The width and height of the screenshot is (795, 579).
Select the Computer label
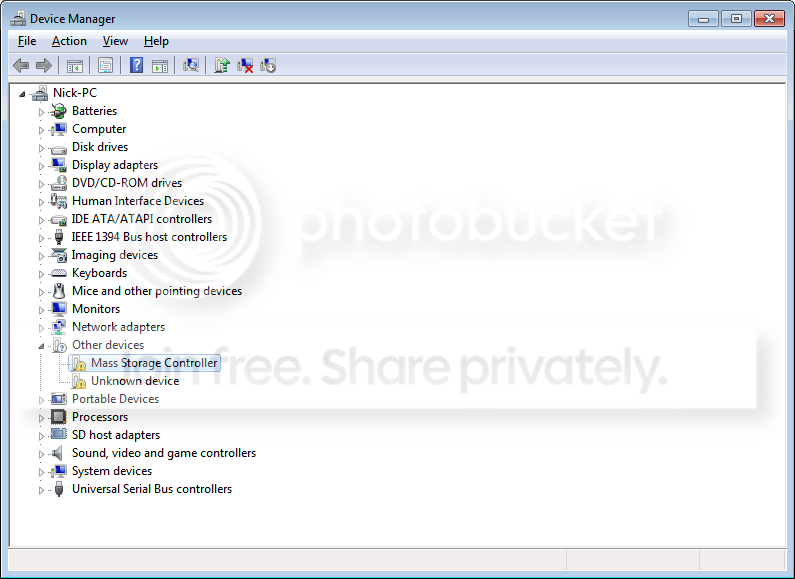[x=99, y=129]
